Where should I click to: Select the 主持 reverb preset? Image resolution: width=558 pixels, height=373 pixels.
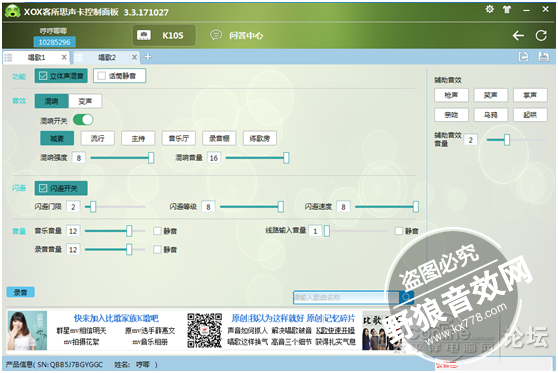[138, 138]
